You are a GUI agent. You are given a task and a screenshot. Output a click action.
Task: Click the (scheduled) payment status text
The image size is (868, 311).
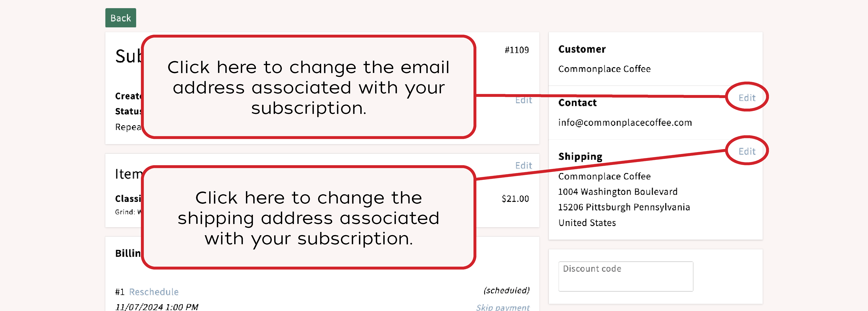point(506,290)
